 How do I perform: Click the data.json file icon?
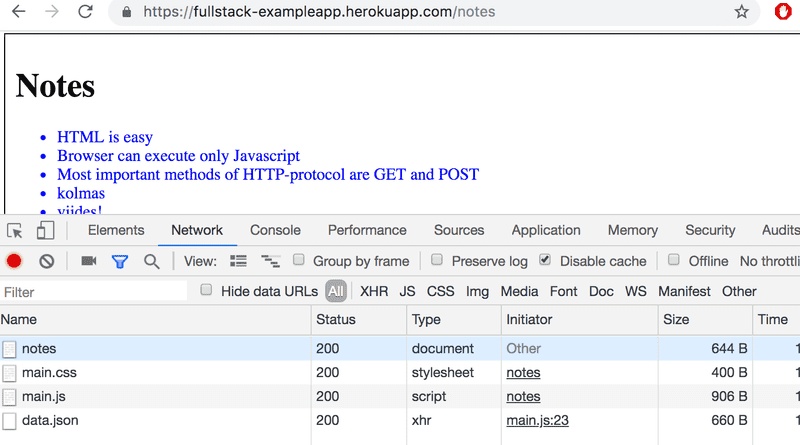pyautogui.click(x=9, y=421)
